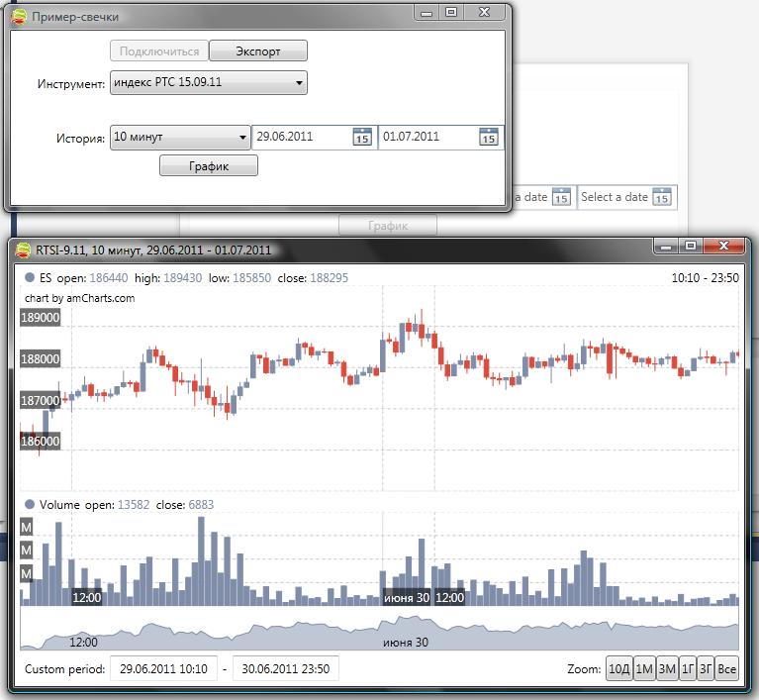Set zoom to 1М
Image resolution: width=759 pixels, height=700 pixels.
[644, 669]
